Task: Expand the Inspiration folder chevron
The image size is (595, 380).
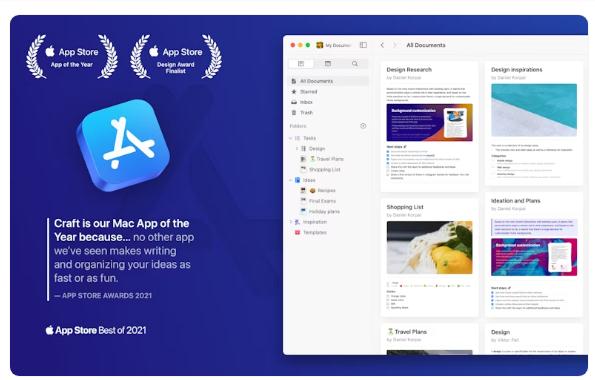Action: coord(291,222)
